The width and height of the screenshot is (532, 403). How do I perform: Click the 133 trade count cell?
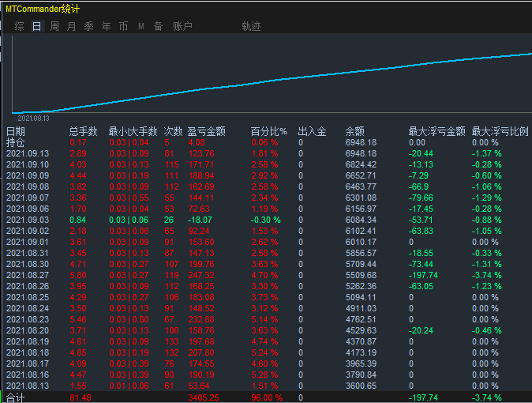coord(172,341)
